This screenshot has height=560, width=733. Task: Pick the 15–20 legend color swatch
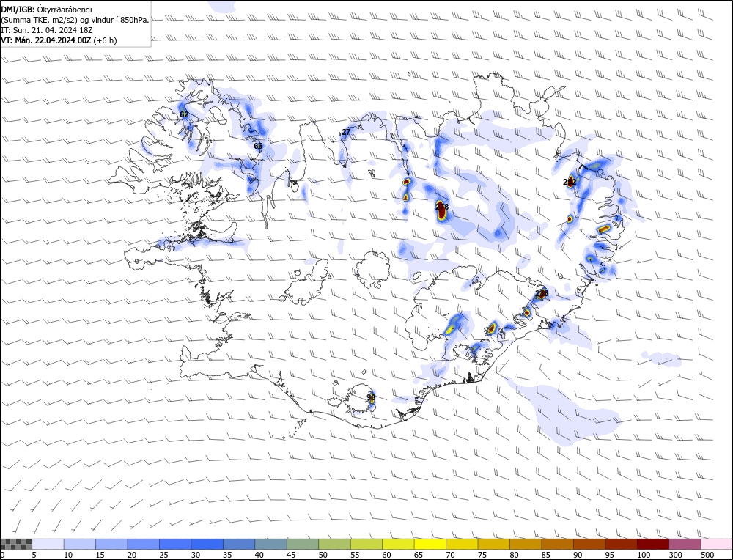tap(111, 544)
